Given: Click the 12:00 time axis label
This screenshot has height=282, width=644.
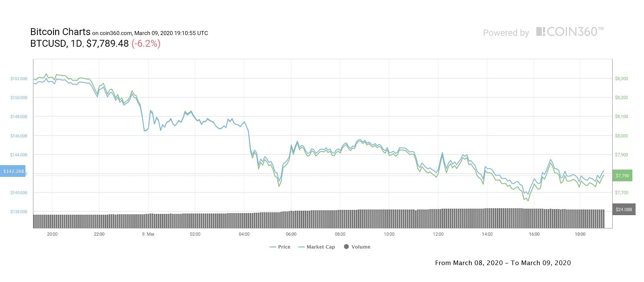Looking at the screenshot, I should click(438, 234).
